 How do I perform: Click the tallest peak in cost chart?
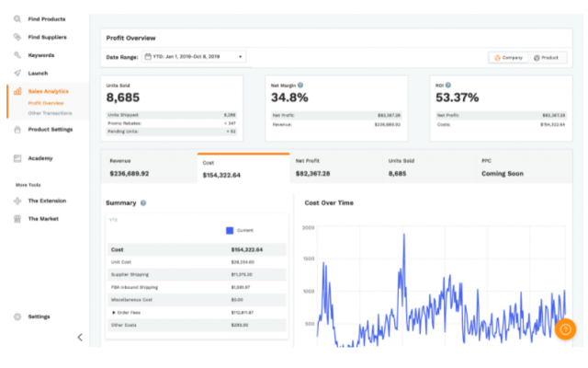click(x=404, y=235)
